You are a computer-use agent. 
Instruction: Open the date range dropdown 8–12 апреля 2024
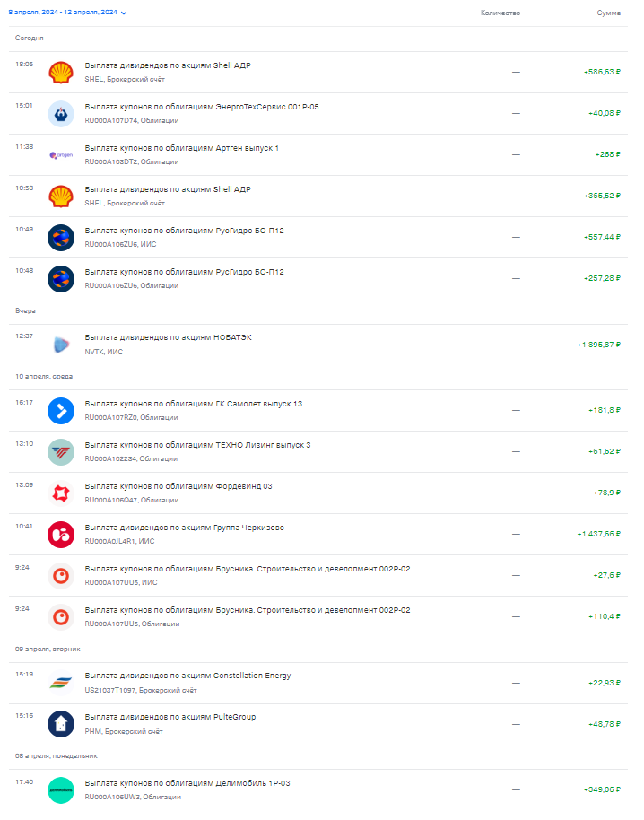coord(67,12)
